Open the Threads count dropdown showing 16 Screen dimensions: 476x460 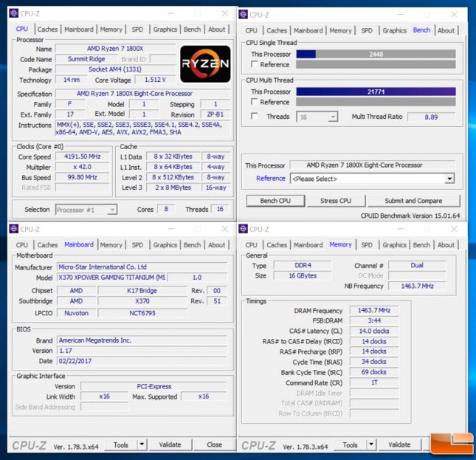[333, 117]
